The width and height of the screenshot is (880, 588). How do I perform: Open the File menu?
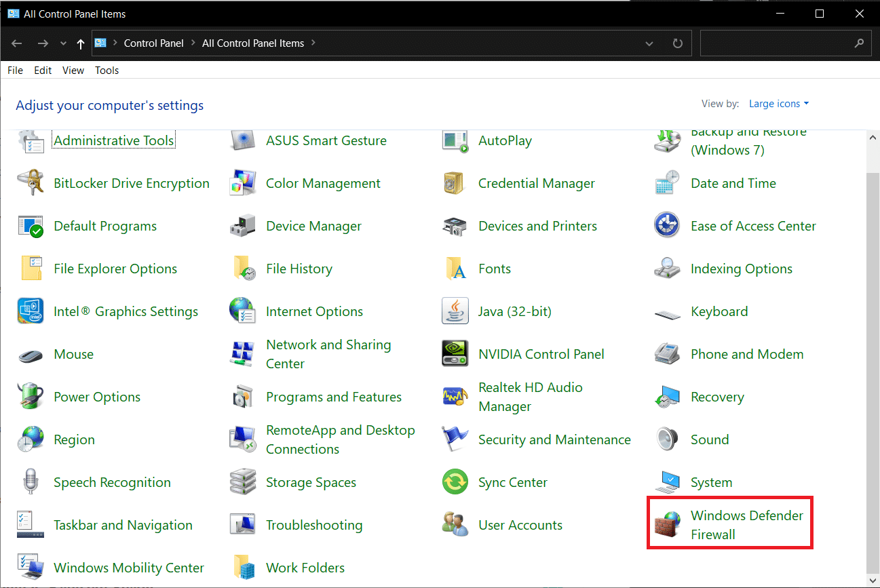15,71
